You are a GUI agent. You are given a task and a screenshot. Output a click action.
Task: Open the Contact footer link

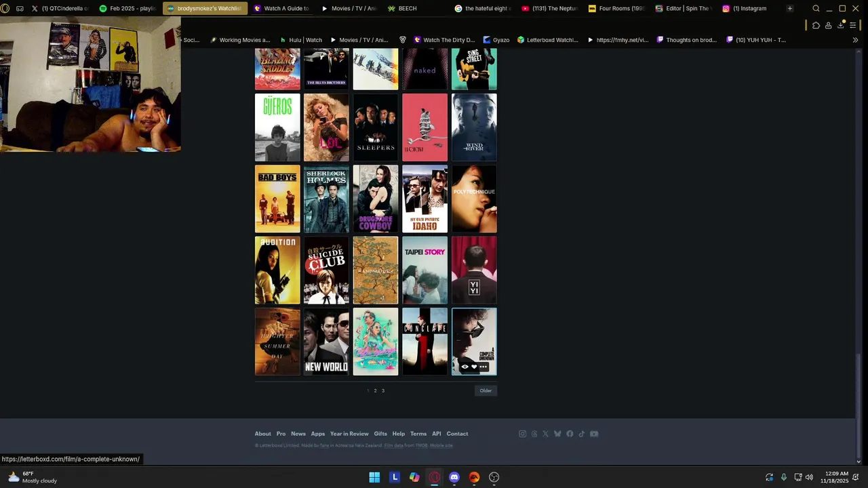point(457,434)
